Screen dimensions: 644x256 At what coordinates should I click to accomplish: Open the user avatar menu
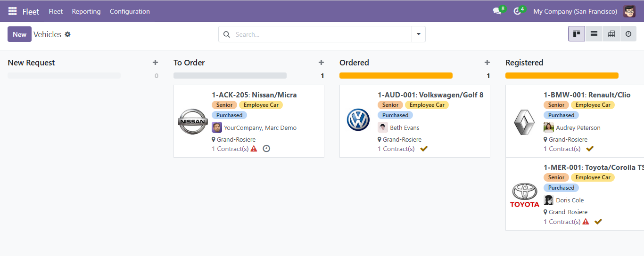tap(629, 11)
